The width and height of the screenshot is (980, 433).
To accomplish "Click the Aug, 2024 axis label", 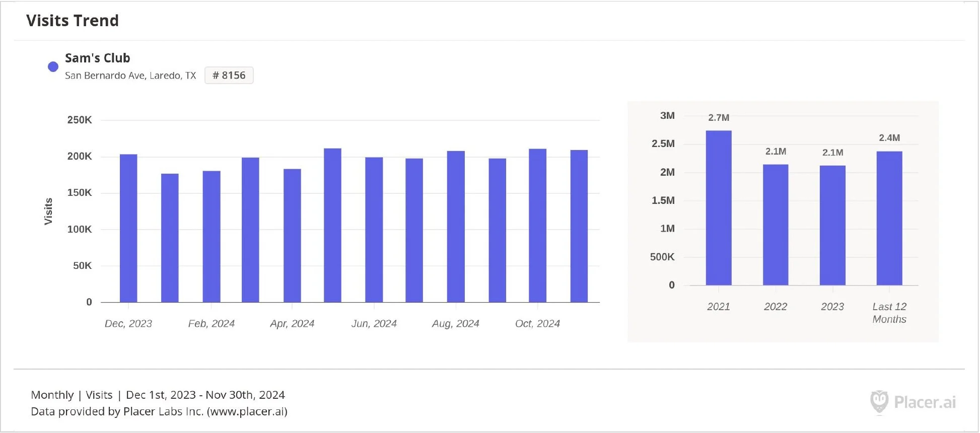I will point(456,324).
